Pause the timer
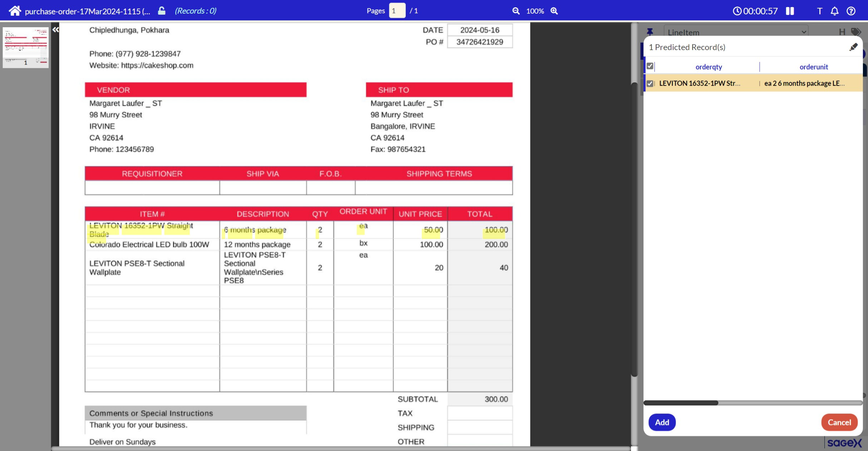The height and width of the screenshot is (451, 868). [790, 11]
